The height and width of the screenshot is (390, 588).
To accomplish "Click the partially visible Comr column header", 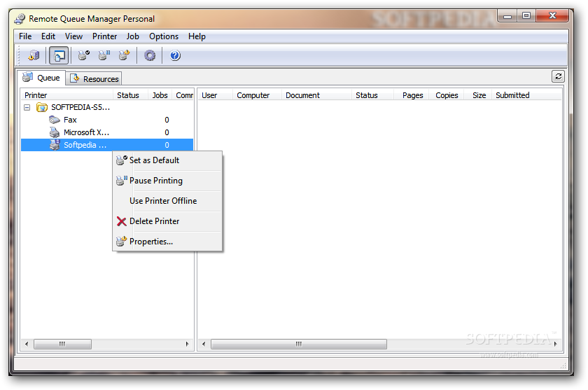I will click(x=183, y=95).
